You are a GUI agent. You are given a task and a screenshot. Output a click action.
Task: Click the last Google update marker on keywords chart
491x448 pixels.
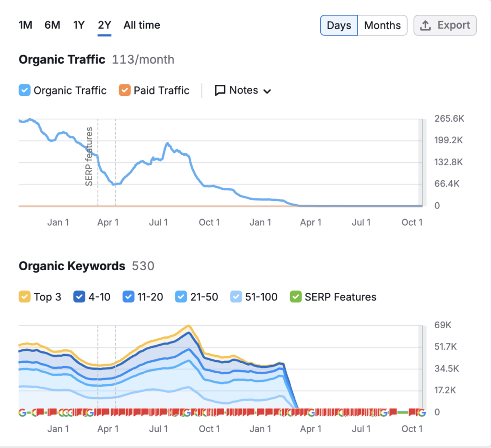421,413
